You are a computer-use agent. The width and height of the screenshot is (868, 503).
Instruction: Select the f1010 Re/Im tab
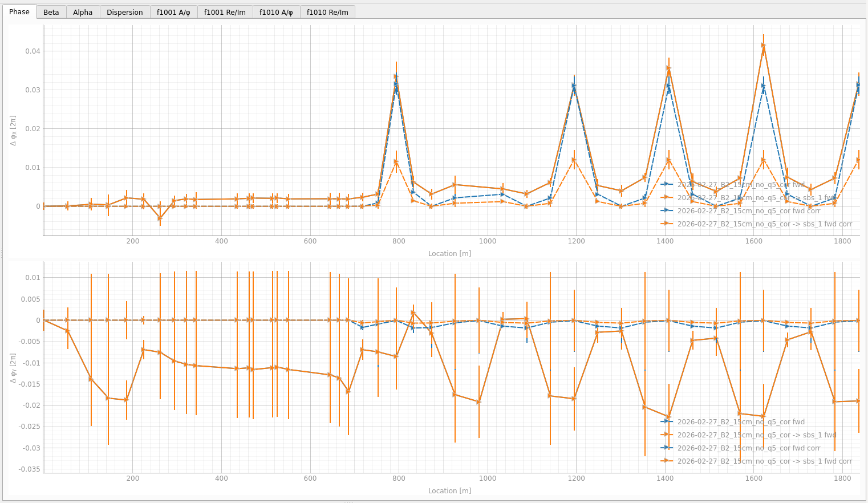[327, 12]
